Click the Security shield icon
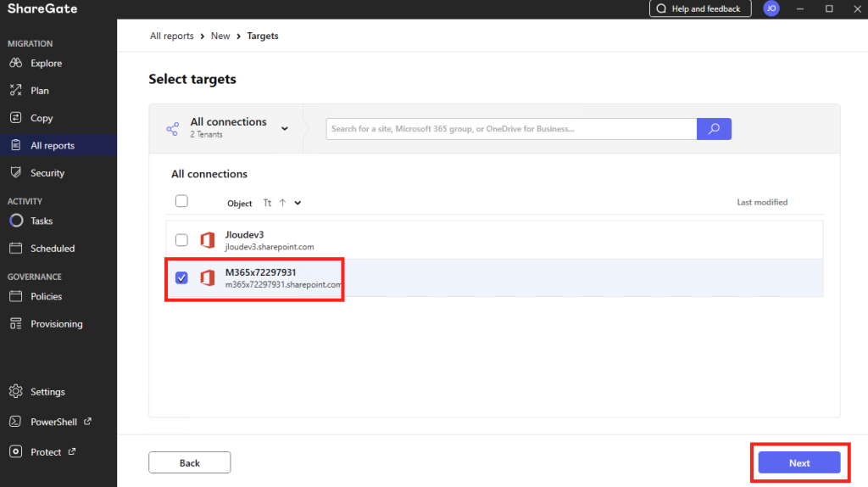The width and height of the screenshot is (868, 487). coord(15,172)
